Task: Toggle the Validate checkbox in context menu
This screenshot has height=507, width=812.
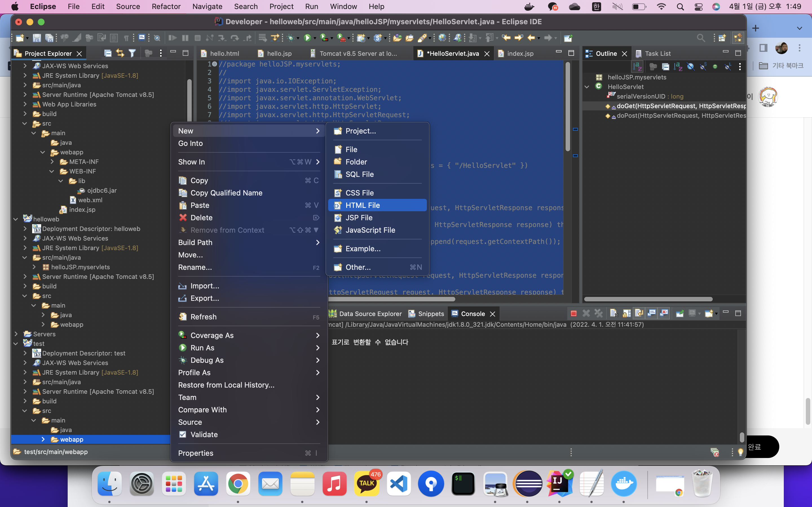Action: coord(183,434)
